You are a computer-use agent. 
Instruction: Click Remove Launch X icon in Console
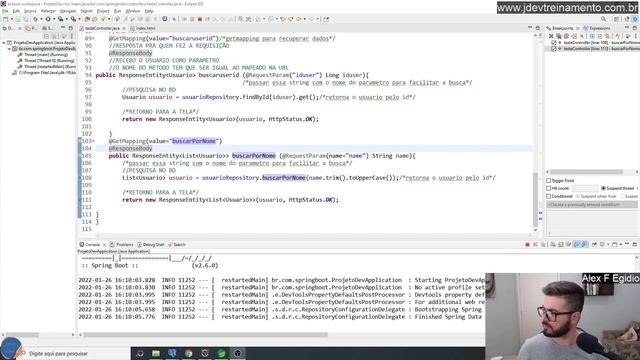(535, 244)
